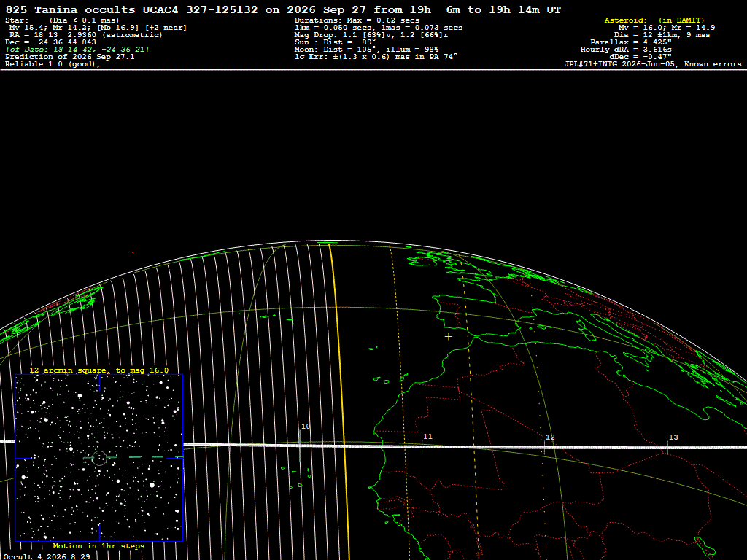Click the 'Motion in 1hr steps' caption
Image resolution: width=747 pixels, height=560 pixels.
(98, 546)
